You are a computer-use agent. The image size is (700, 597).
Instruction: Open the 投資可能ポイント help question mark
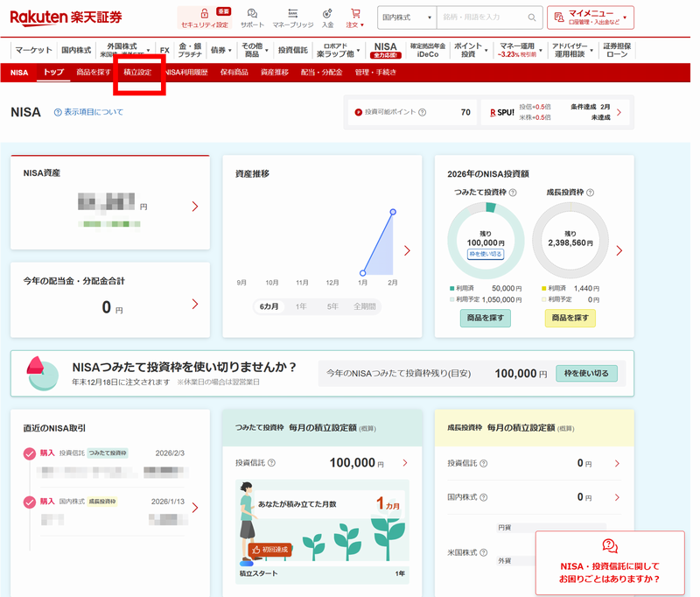click(x=423, y=112)
